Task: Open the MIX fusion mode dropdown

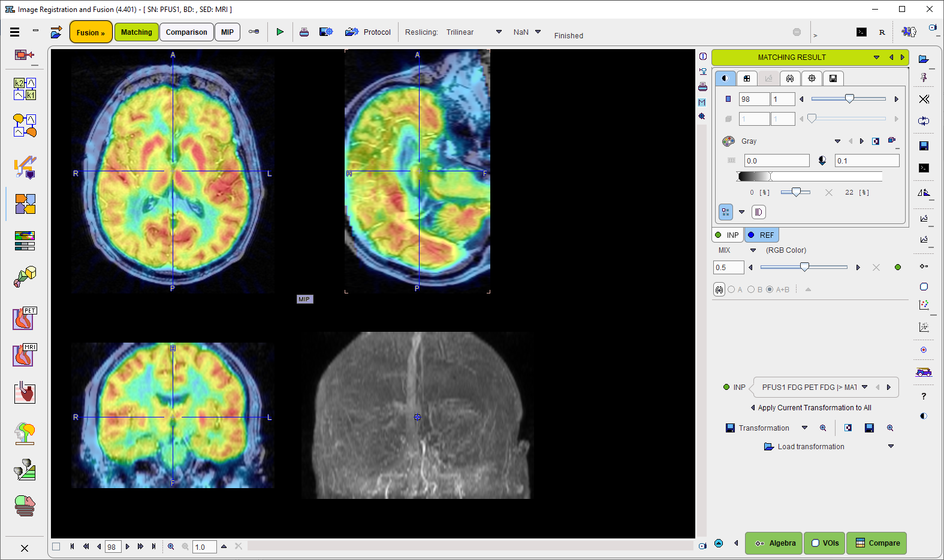Action: click(x=753, y=250)
